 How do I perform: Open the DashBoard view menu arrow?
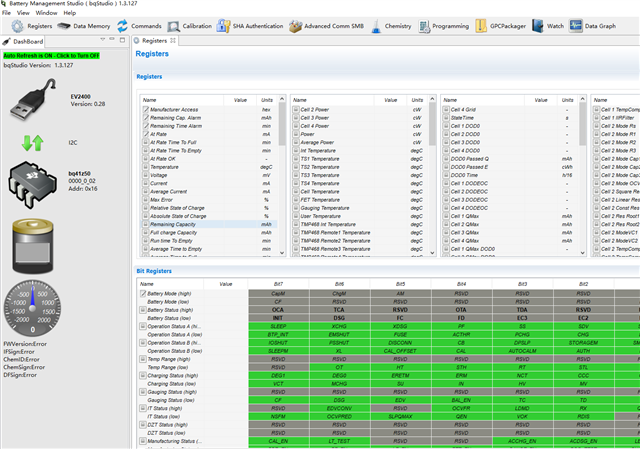(102, 39)
